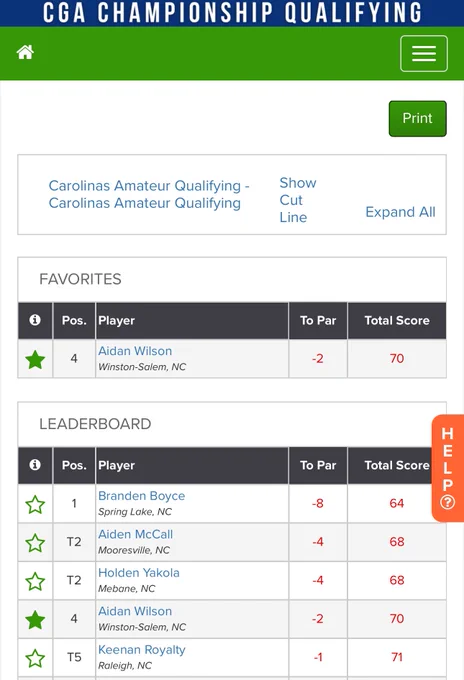Sort Leaderboard by Total Score header
Viewport: 464px width, 680px height.
tap(397, 465)
